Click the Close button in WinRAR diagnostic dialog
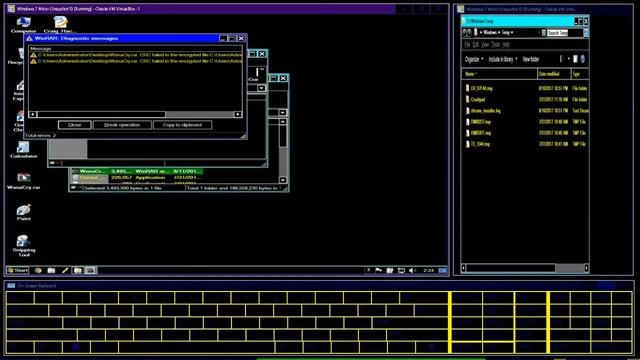 coord(74,125)
